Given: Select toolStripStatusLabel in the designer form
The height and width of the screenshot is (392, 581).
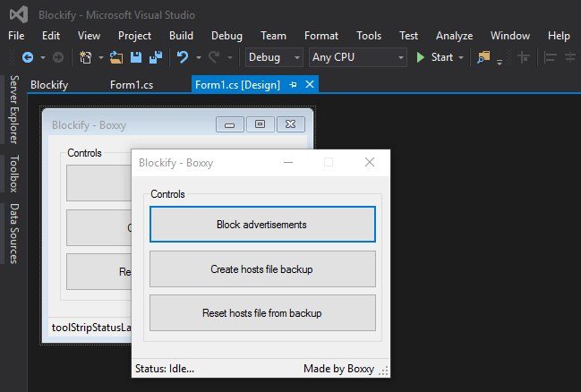Looking at the screenshot, I should point(91,328).
